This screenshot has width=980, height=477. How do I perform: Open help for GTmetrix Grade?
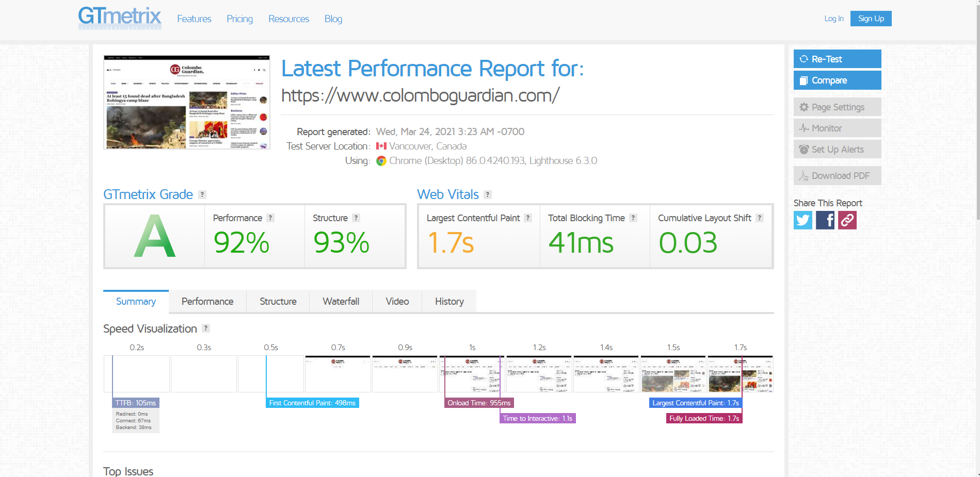202,194
